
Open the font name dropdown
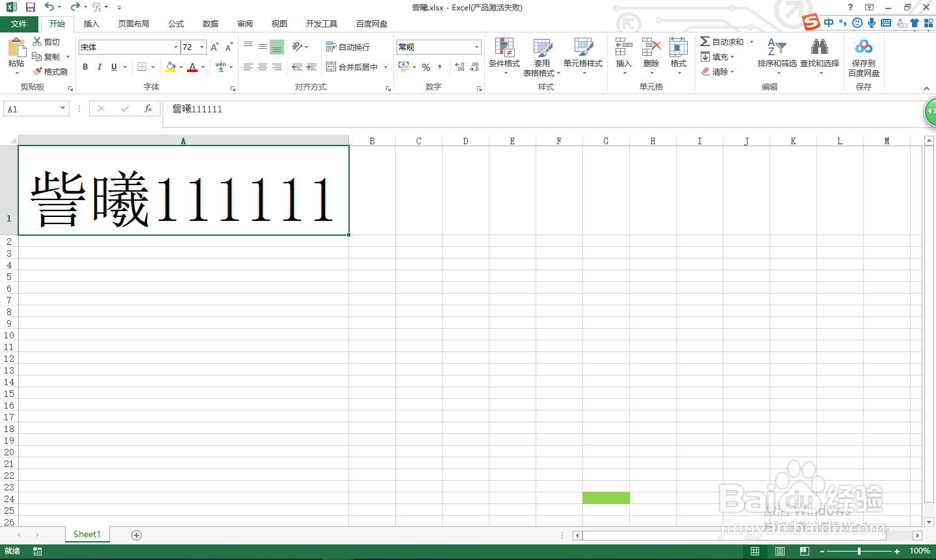pyautogui.click(x=175, y=47)
